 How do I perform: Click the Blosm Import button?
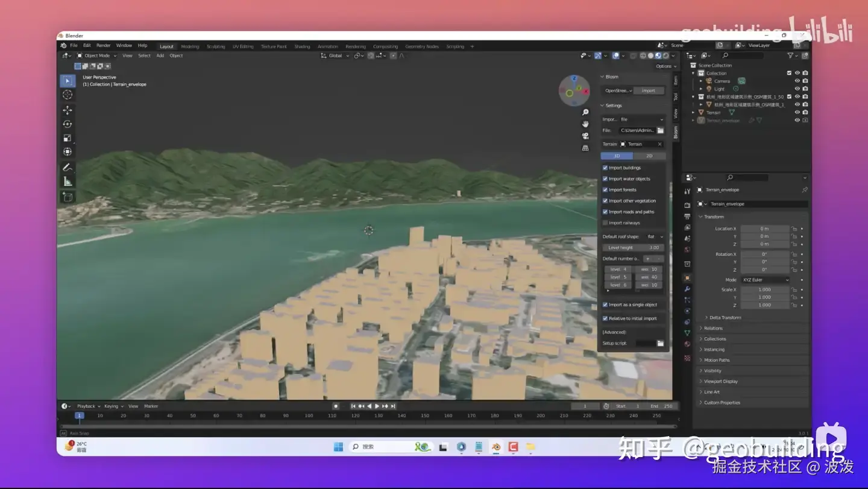648,91
